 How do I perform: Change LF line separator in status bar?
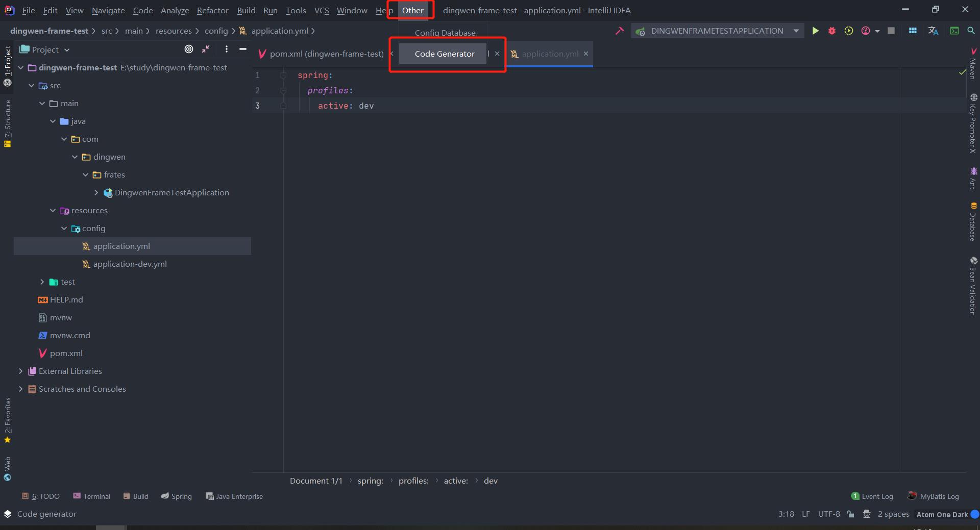pyautogui.click(x=806, y=514)
